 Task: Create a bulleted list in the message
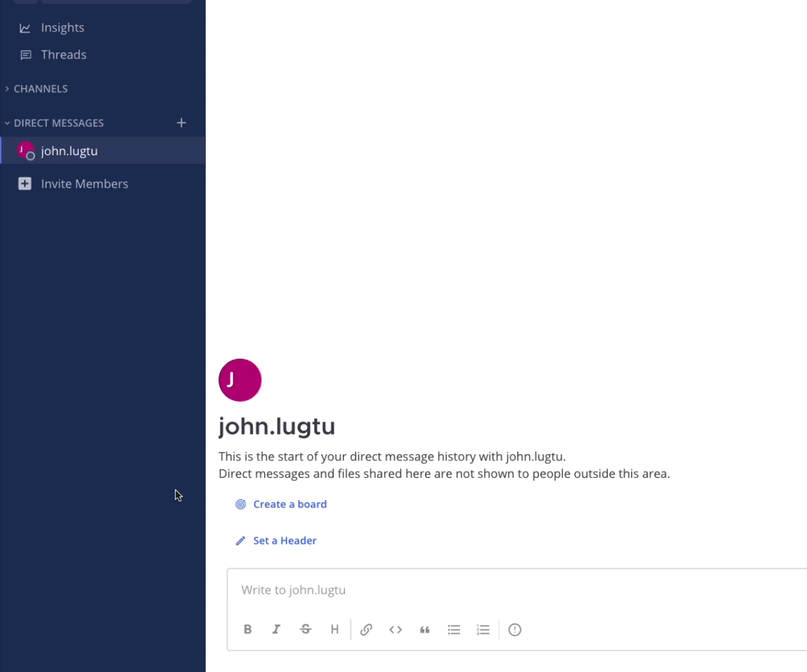pyautogui.click(x=454, y=629)
